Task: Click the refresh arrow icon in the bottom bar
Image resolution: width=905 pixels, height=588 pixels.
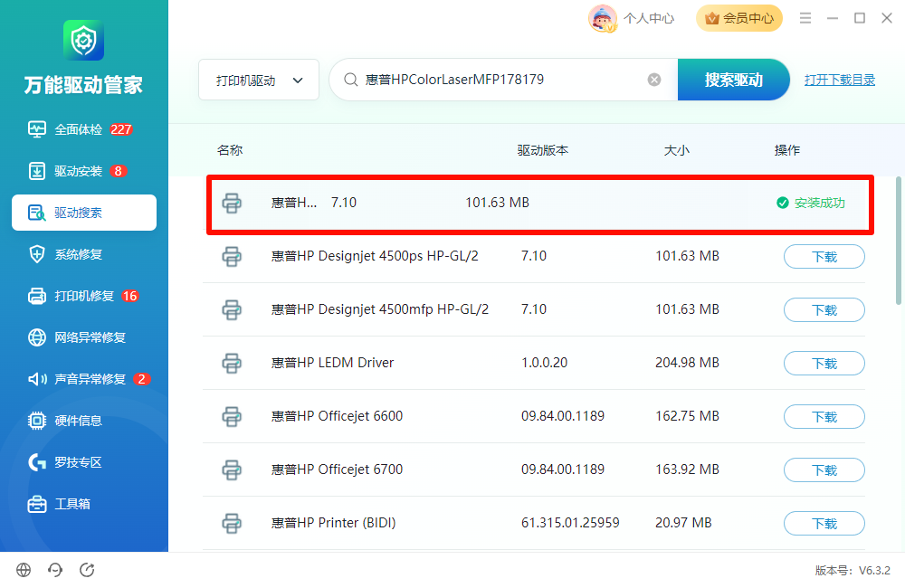Action: coord(87,570)
